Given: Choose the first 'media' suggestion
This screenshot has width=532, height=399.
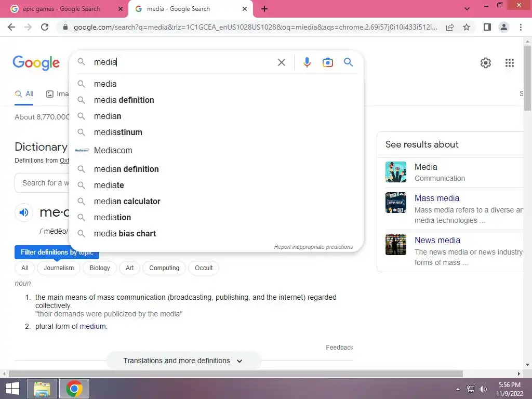Looking at the screenshot, I should pos(216,84).
